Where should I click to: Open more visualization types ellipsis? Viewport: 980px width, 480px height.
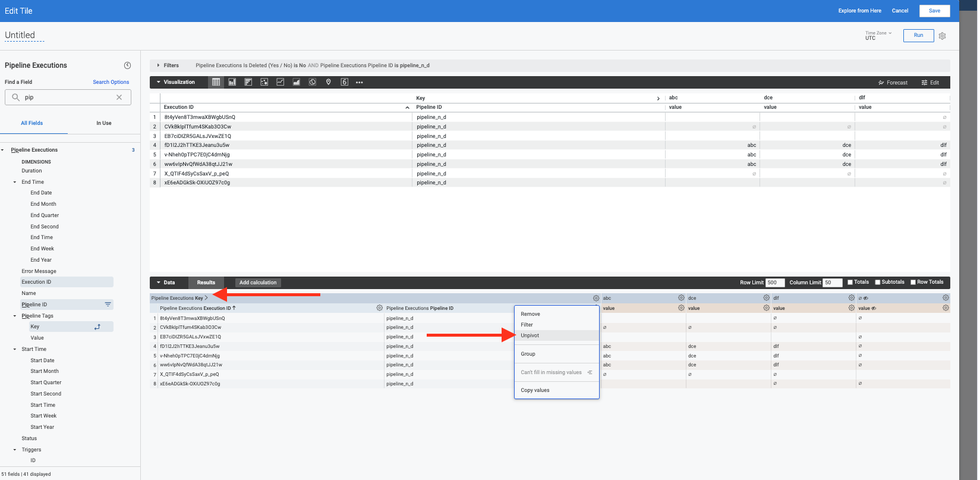360,83
